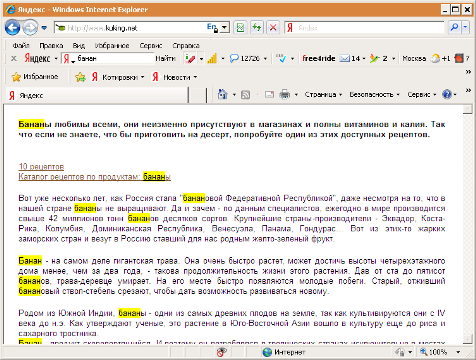This screenshot has width=476, height=360.
Task: Click the Избранное favorites star button
Action: pos(35,77)
